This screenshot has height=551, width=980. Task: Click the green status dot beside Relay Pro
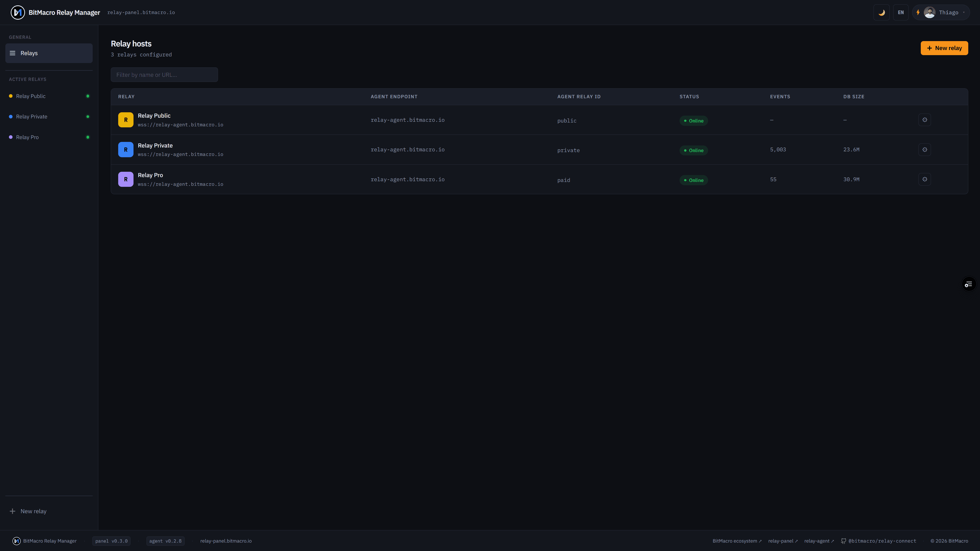coord(88,137)
